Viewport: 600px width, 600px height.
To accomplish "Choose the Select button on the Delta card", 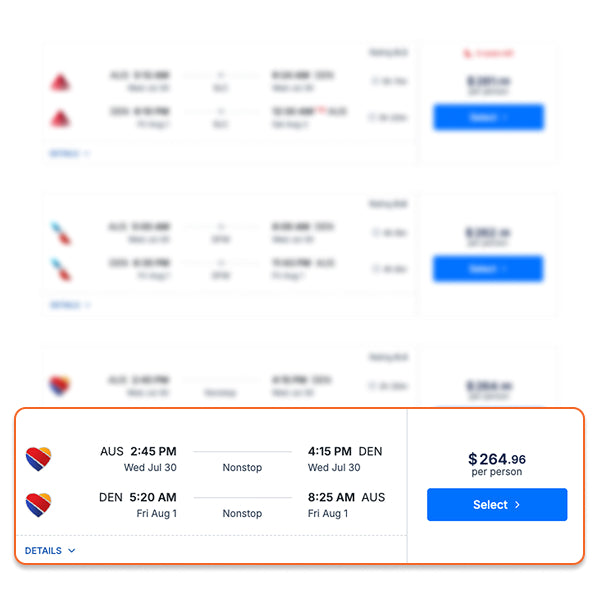I will (488, 117).
